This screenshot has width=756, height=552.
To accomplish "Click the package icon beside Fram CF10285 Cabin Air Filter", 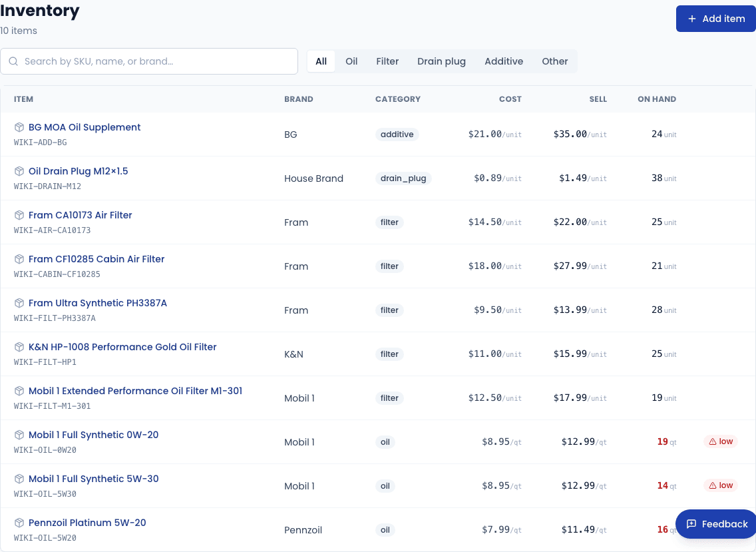I will tap(19, 259).
